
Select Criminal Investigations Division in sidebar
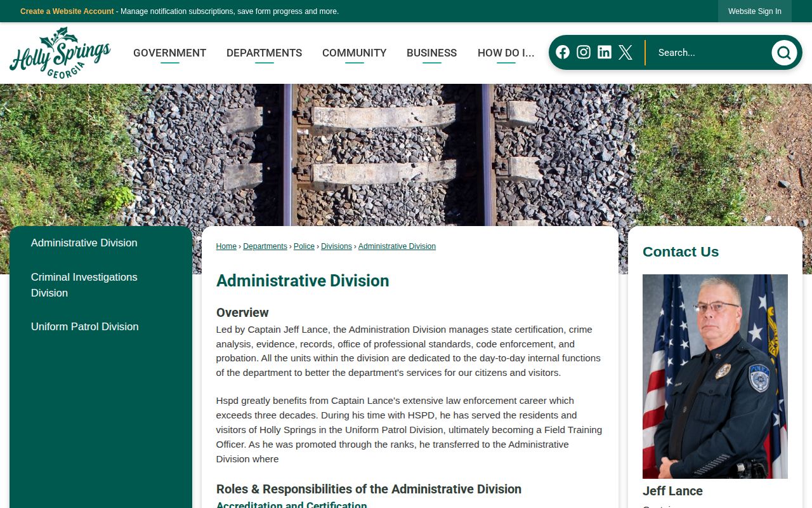[84, 285]
